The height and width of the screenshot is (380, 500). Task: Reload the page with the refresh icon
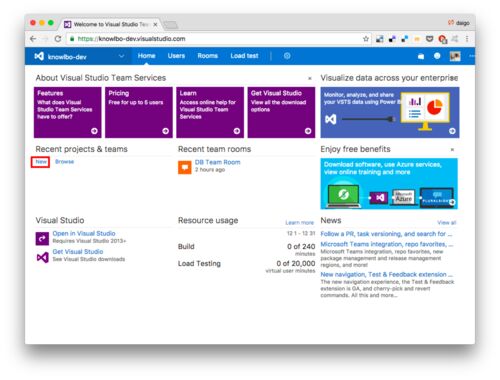58,39
